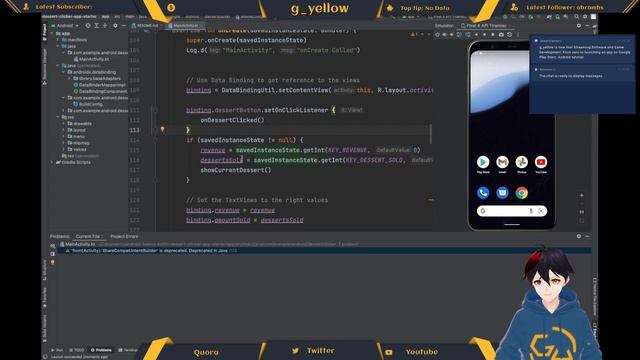
Task: Click the expand all icon in Project panel toolbar
Action: pos(96,25)
